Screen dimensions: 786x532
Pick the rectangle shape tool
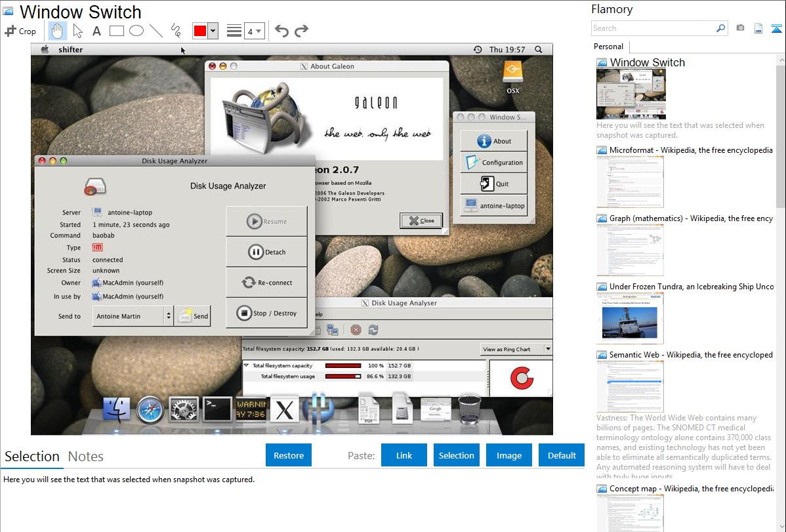tap(116, 31)
